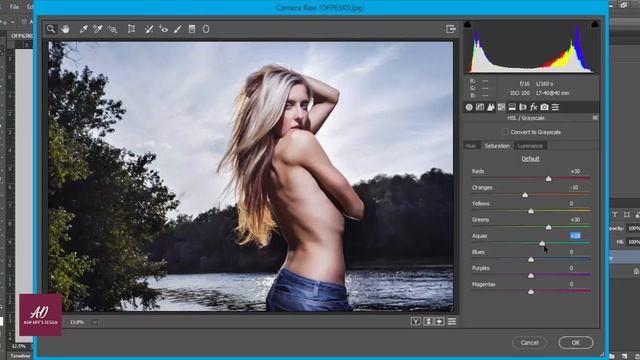640x360 pixels.
Task: Select the Adjustment Brush tool
Action: pyautogui.click(x=178, y=29)
